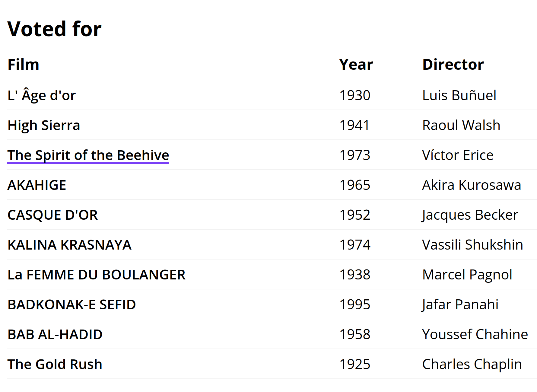
Task: Click the Voted for heading
Action: [55, 29]
